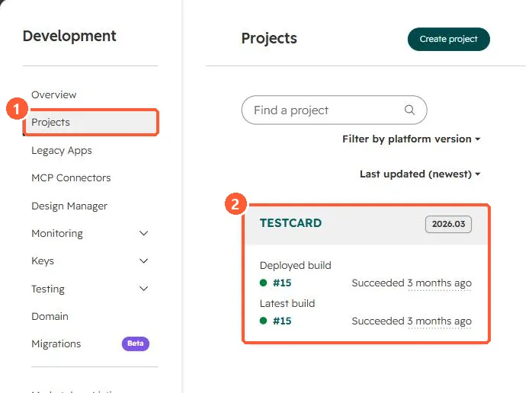This screenshot has height=393, width=532.
Task: Click the Beta badge next to Migrations
Action: (136, 343)
